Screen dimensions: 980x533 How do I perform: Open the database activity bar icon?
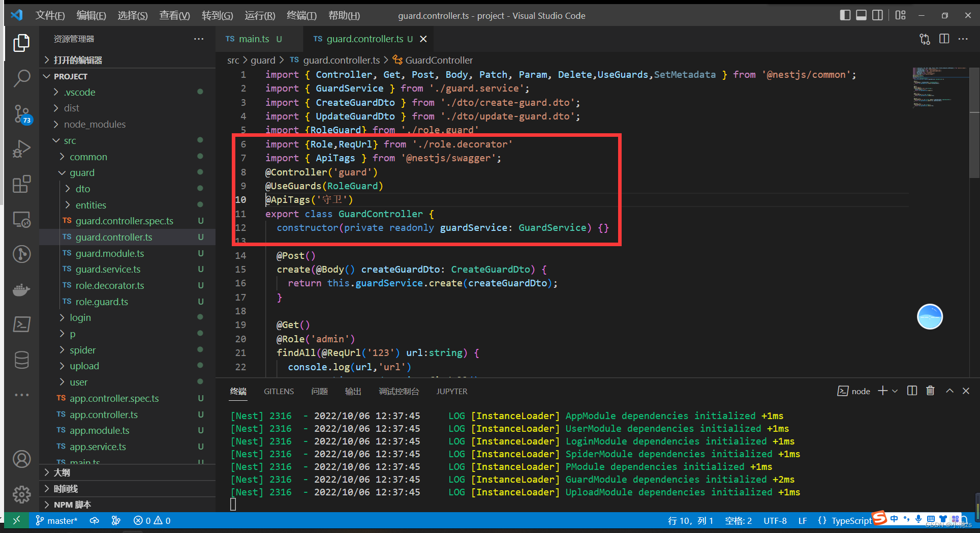click(21, 360)
